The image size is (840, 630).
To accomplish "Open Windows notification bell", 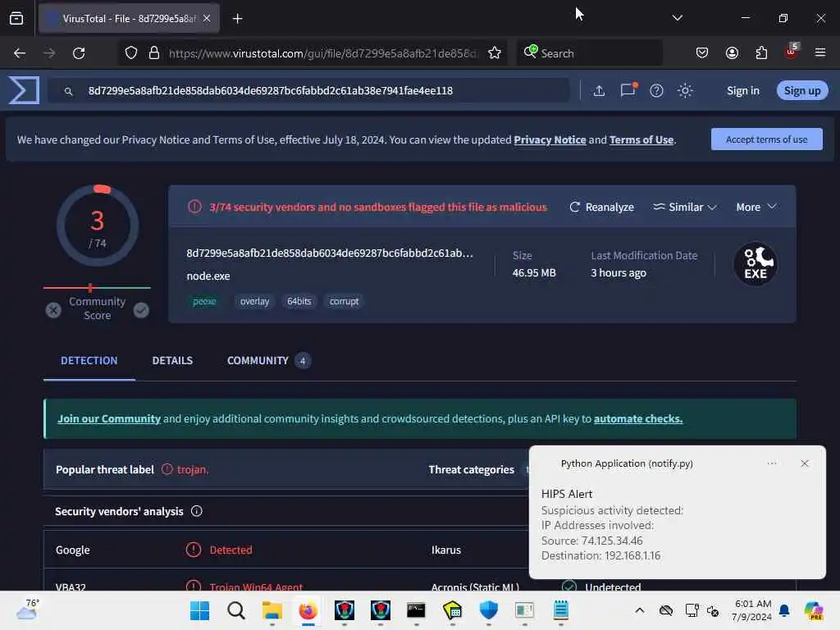I will tap(784, 610).
